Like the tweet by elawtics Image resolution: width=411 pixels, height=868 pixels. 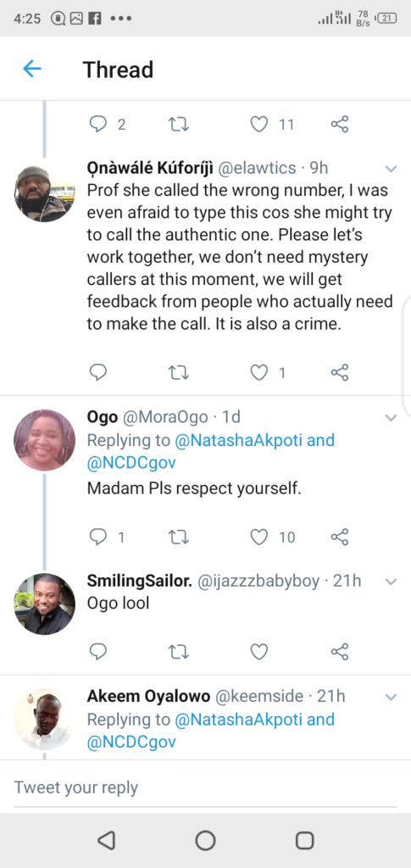pyautogui.click(x=258, y=373)
